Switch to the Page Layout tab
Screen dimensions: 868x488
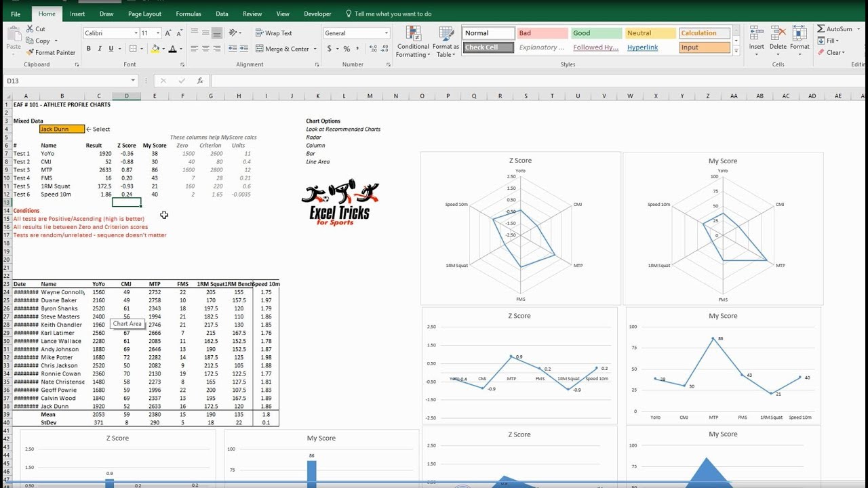(144, 14)
